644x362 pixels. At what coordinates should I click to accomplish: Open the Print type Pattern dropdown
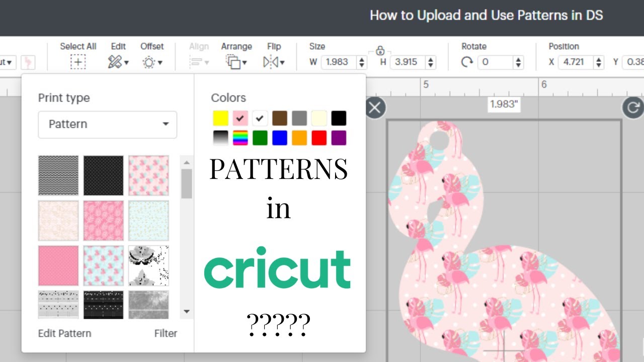point(108,124)
